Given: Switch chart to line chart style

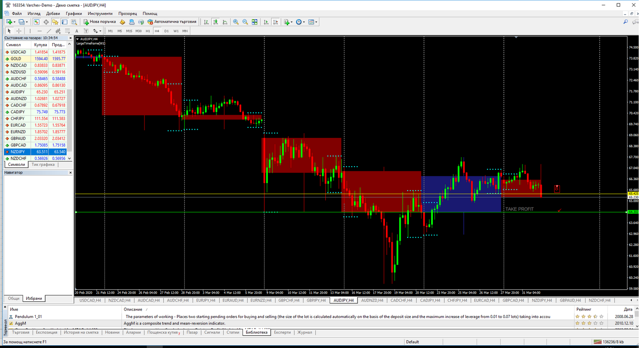Looking at the screenshot, I should (225, 22).
